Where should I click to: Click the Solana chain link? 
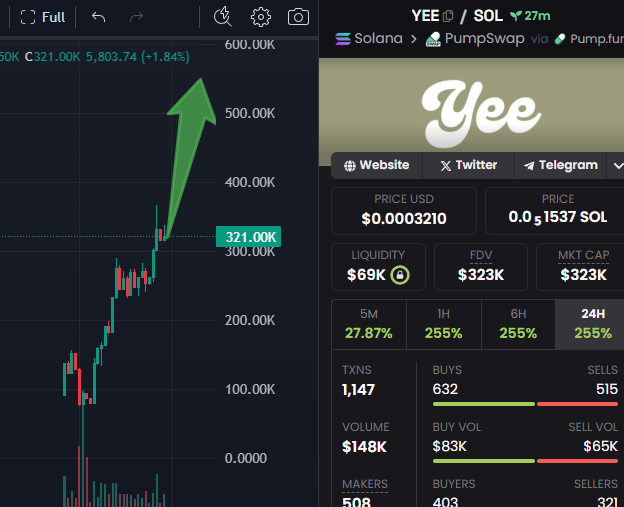click(369, 39)
